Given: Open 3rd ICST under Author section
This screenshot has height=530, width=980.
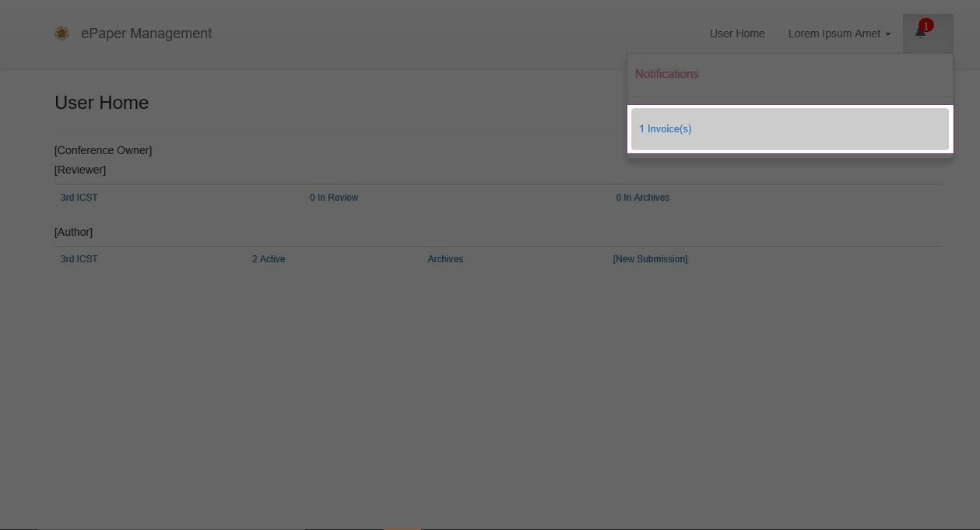Looking at the screenshot, I should (x=79, y=259).
